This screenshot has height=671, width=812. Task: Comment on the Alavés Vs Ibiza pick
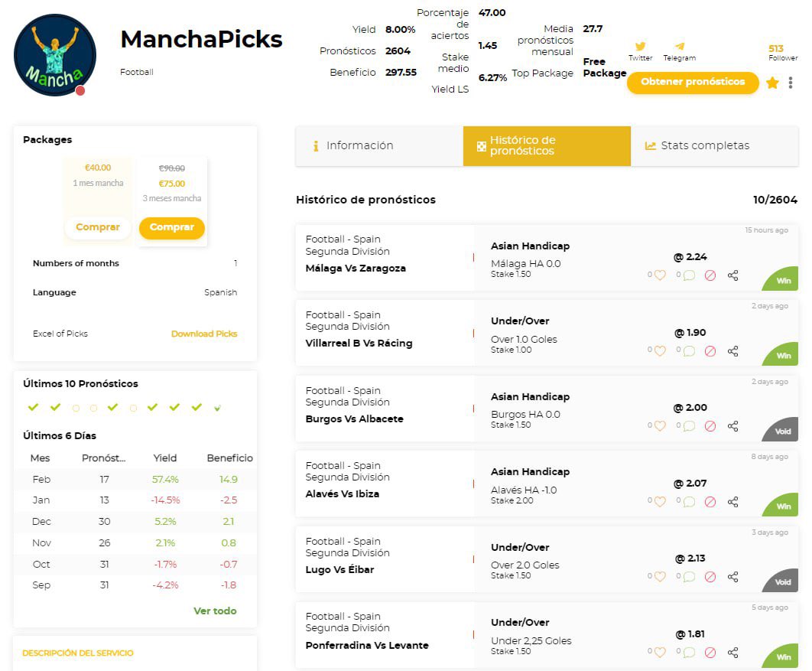click(x=689, y=502)
